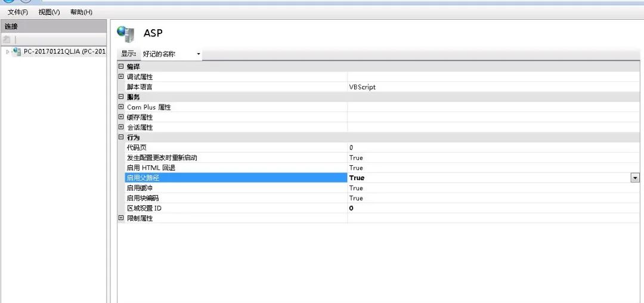The image size is (644, 303).
Task: Collapse the 编译 category
Action: (x=121, y=66)
